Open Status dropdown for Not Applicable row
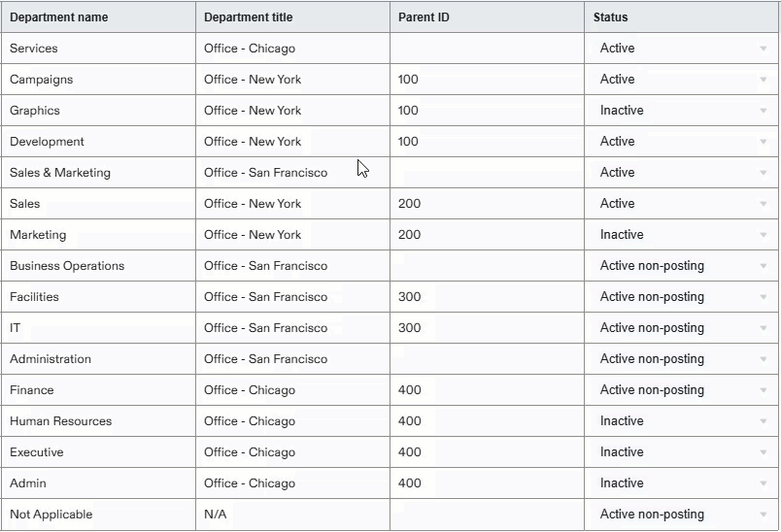The width and height of the screenshot is (781, 532). point(763,515)
